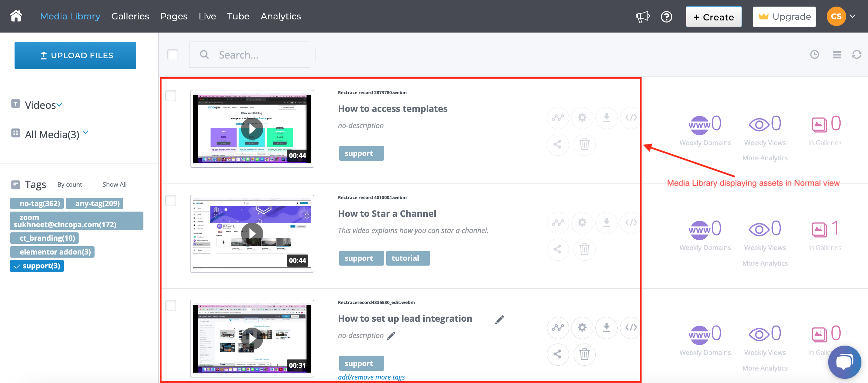The image size is (868, 383).
Task: Open the announcements megaphone icon
Action: (x=643, y=17)
